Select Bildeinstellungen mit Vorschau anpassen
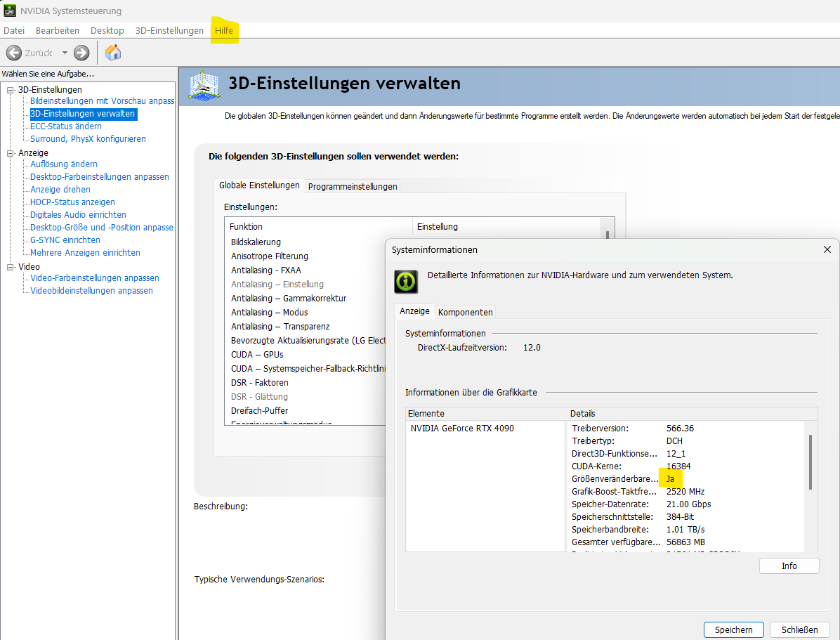This screenshot has height=640, width=840. [x=103, y=100]
